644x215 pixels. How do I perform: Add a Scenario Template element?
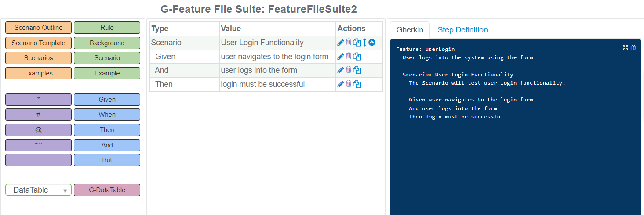coord(38,43)
